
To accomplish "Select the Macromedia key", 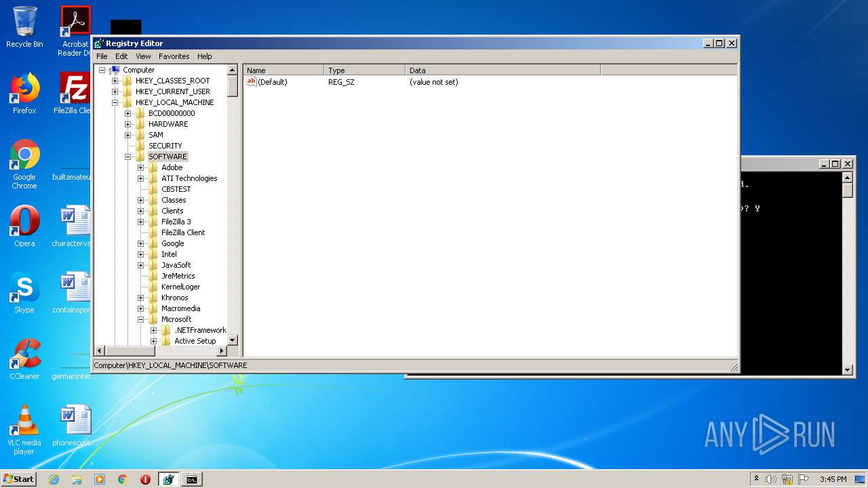I will tap(180, 308).
